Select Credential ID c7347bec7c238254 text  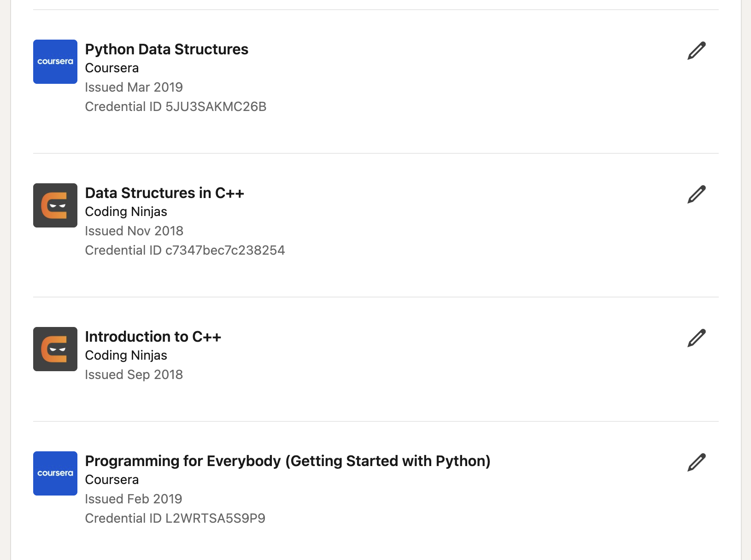[185, 251]
